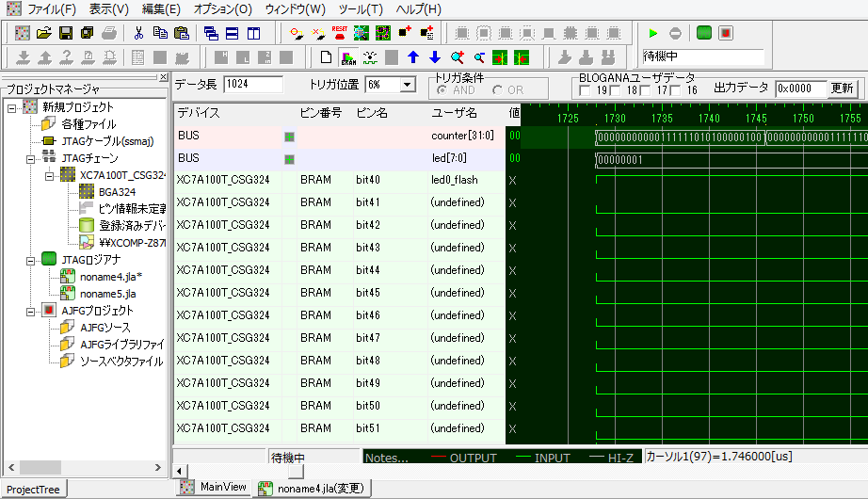Expand the counter[31:0] BUS row
868x499 pixels.
click(x=290, y=137)
